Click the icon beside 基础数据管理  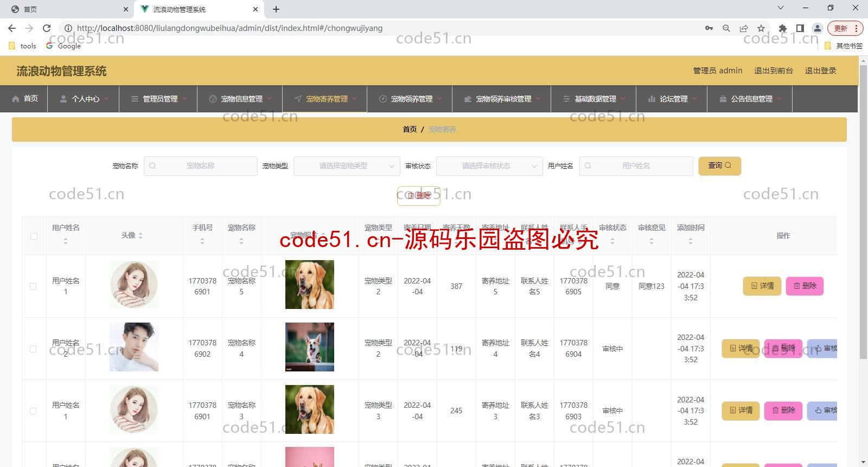566,99
